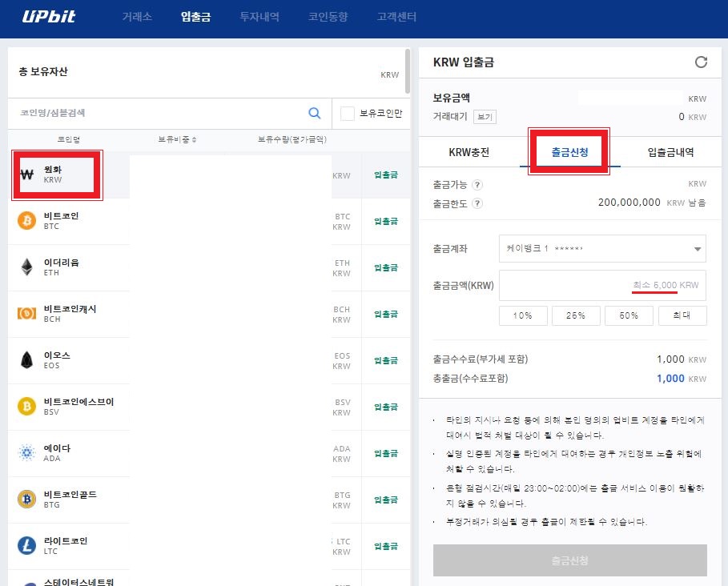Select the 비트코인골드 BTG row label
Image resolution: width=728 pixels, height=586 pixels.
(x=70, y=500)
